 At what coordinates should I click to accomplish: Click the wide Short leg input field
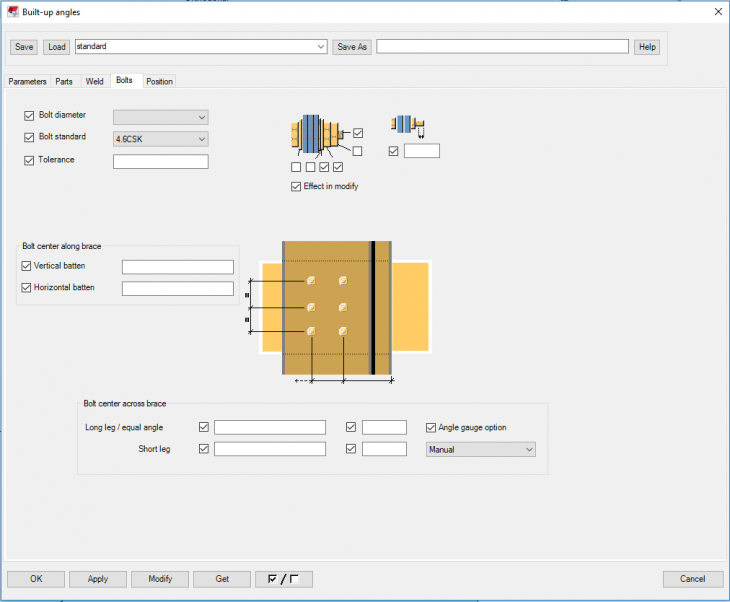coord(270,449)
